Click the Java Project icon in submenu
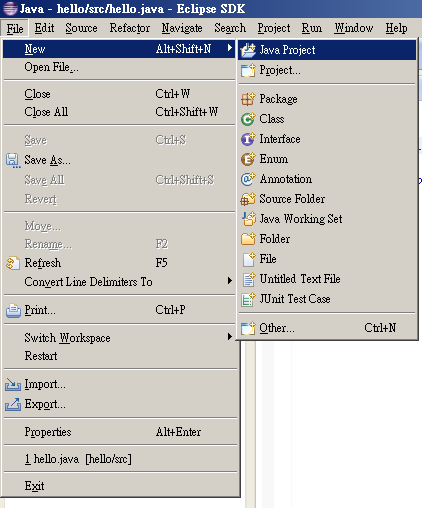This screenshot has width=422, height=508. click(x=248, y=50)
